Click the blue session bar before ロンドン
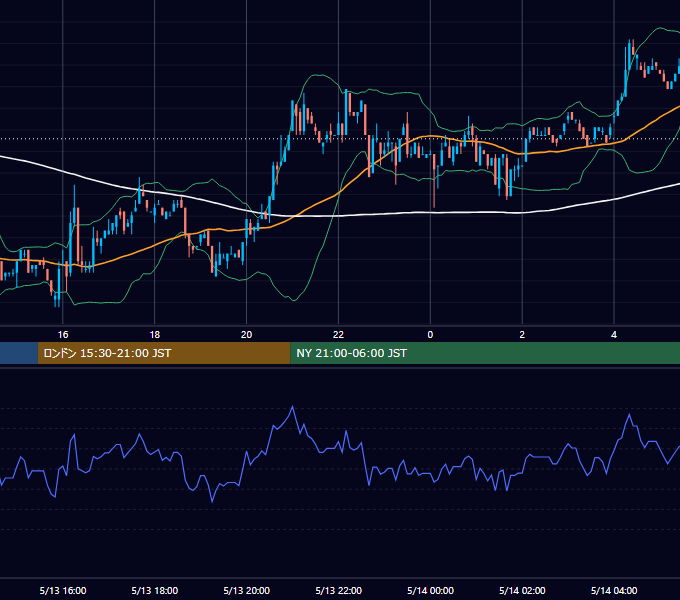This screenshot has width=680, height=600. [x=19, y=353]
